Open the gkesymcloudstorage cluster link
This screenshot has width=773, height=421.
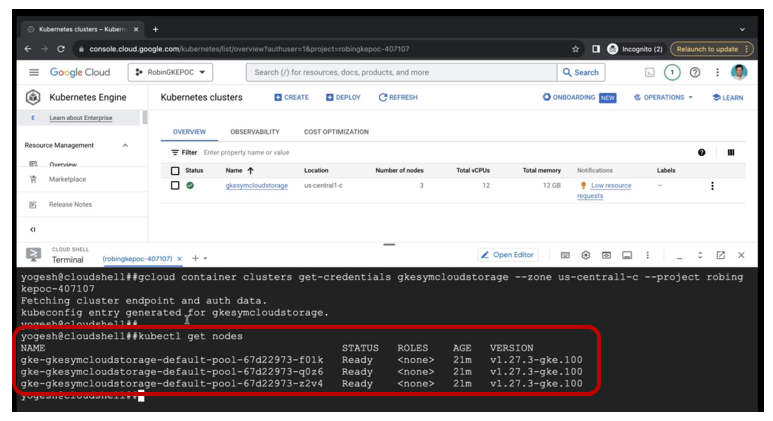pyautogui.click(x=257, y=186)
